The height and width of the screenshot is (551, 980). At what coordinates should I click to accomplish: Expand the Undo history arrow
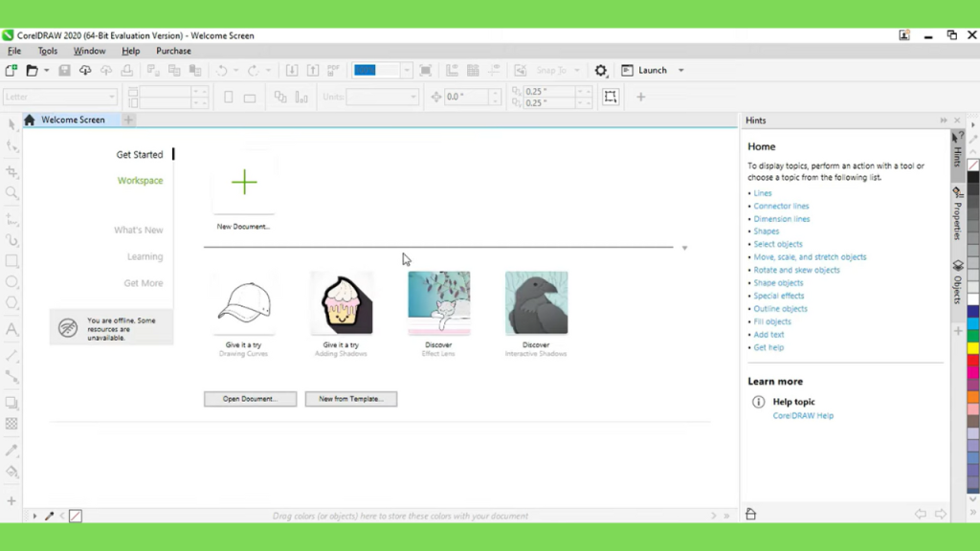(236, 71)
